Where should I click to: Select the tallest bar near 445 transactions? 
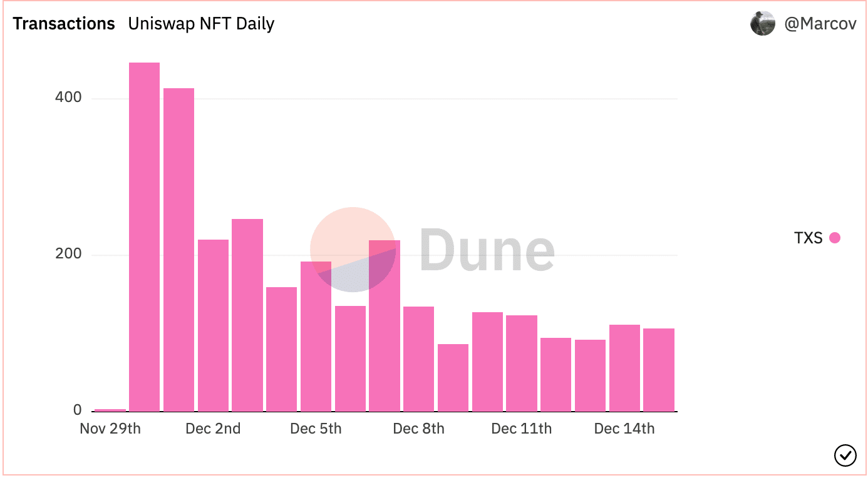coord(144,237)
